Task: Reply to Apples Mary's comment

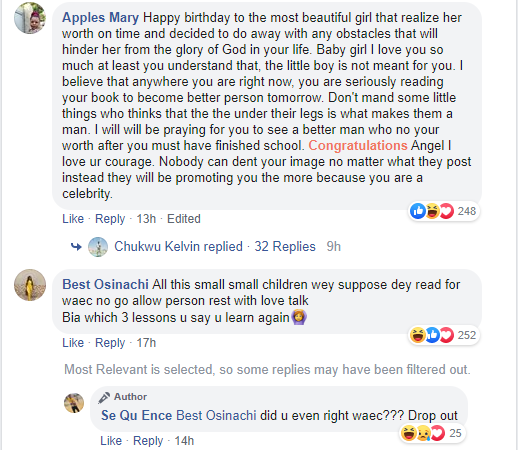Action: (110, 219)
